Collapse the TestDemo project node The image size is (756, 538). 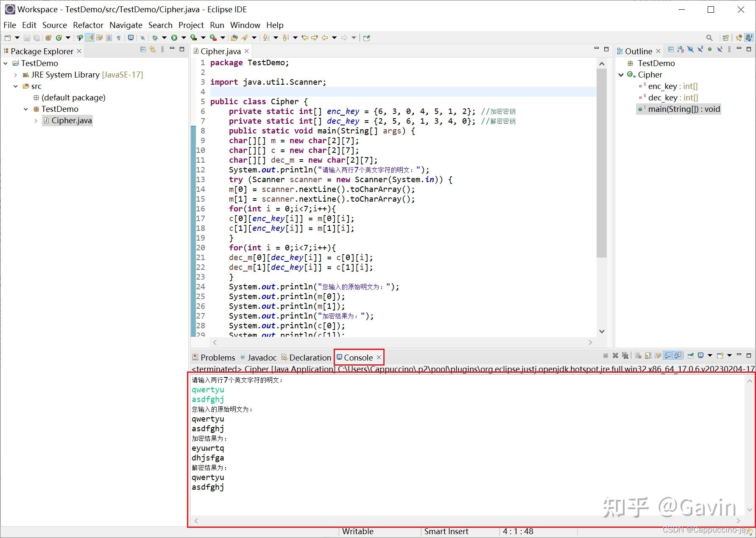pyautogui.click(x=6, y=63)
